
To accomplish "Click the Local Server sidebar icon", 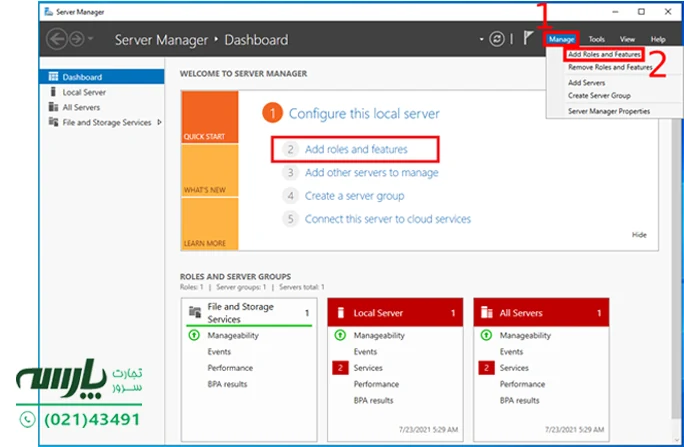I will click(53, 92).
